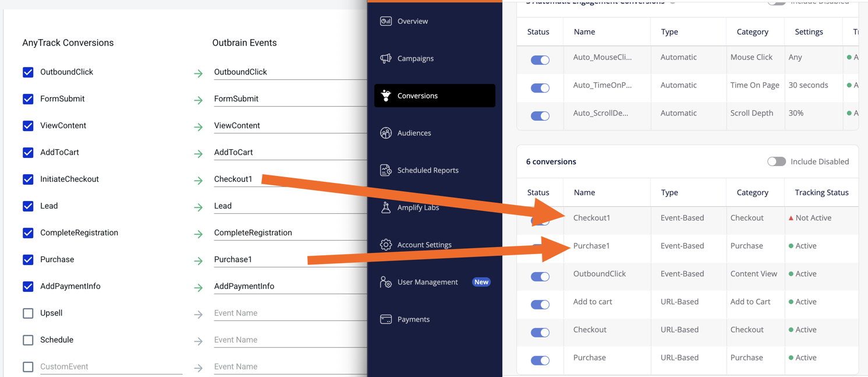This screenshot has width=868, height=377.
Task: Toggle off Auto_MouseClick conversion status
Action: 540,60
